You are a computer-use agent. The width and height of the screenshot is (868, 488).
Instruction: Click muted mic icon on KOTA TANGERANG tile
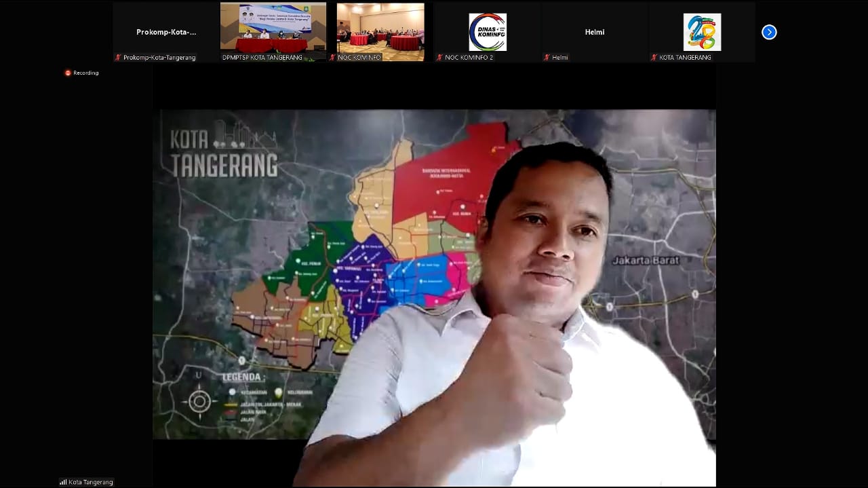[x=654, y=58]
